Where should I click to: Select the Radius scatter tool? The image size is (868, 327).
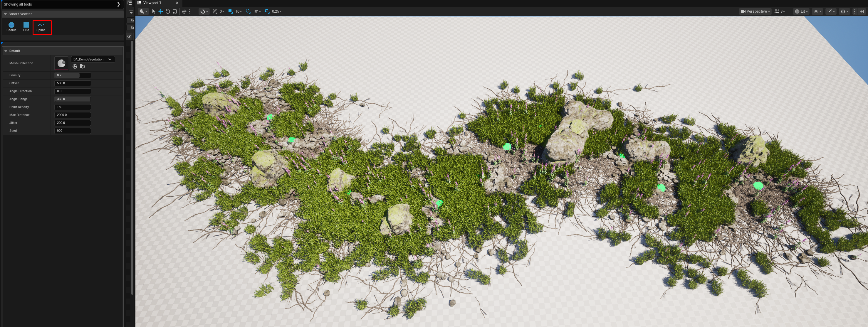point(11,27)
